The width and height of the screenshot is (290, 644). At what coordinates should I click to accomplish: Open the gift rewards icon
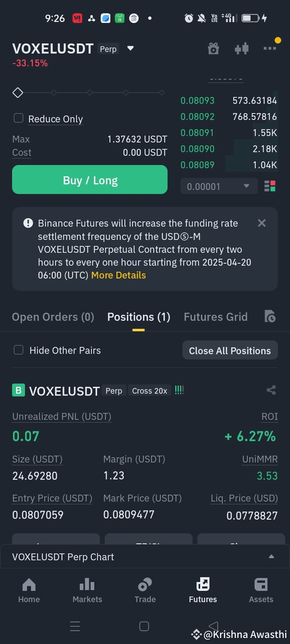213,49
